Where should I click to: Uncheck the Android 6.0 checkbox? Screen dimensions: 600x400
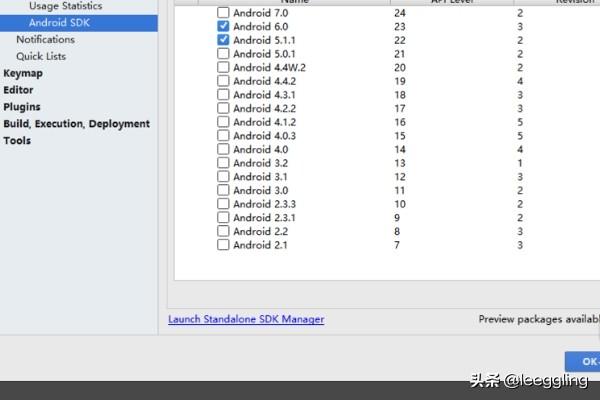click(x=223, y=26)
